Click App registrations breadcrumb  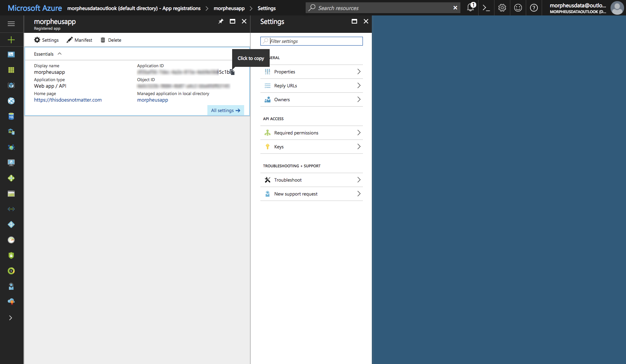(x=134, y=8)
